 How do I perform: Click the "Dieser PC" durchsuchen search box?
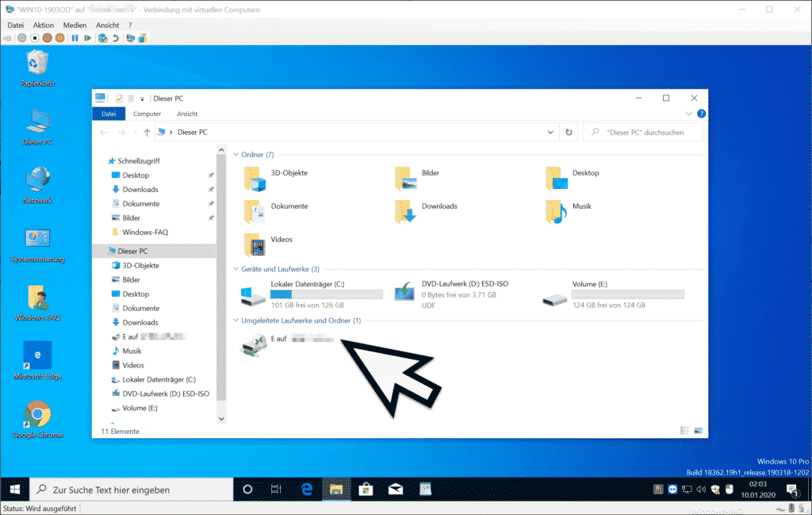(642, 132)
